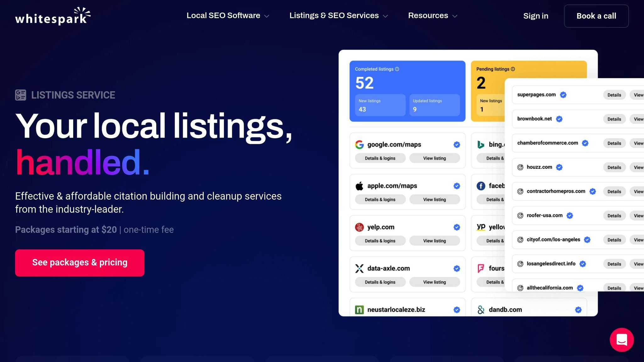This screenshot has width=644, height=362.
Task: Click the Listings Service icon
Action: click(21, 95)
